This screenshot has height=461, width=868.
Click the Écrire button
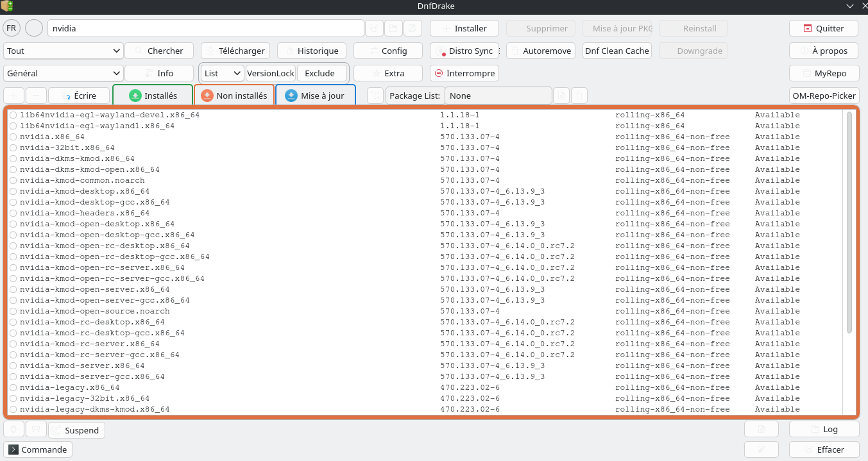tap(79, 96)
